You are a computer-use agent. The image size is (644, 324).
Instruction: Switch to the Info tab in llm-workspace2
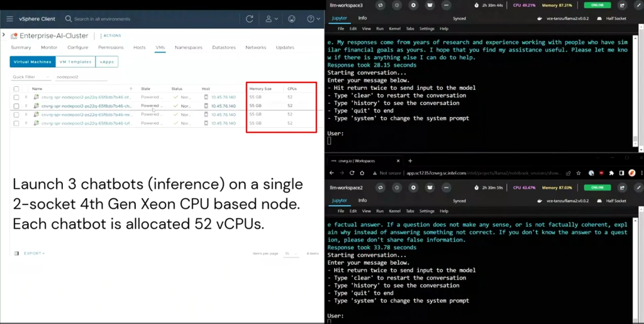pos(362,201)
